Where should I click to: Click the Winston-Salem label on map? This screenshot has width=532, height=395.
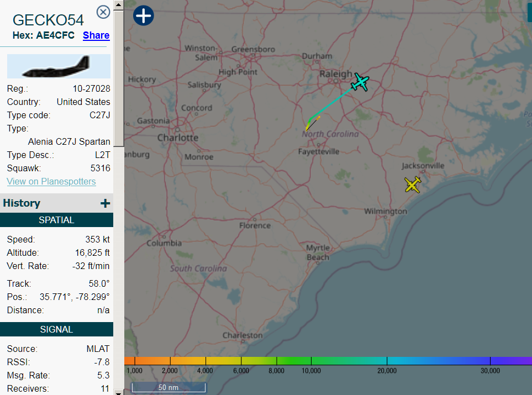(201, 52)
